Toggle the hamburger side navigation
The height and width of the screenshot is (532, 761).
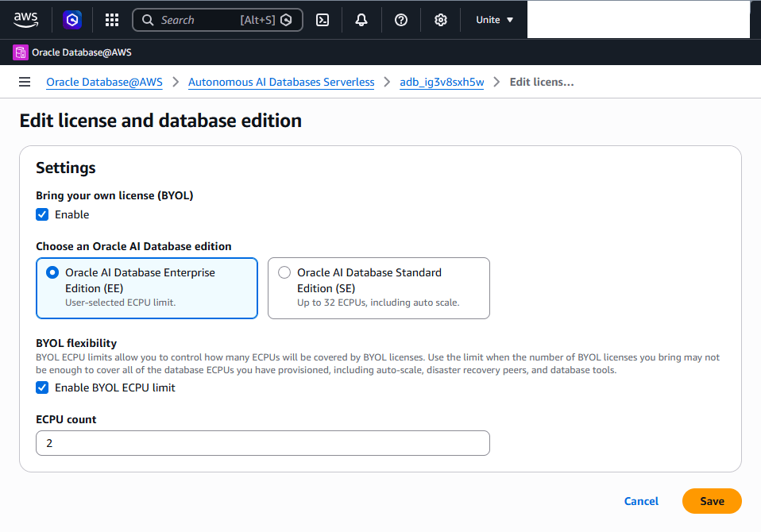(x=25, y=82)
